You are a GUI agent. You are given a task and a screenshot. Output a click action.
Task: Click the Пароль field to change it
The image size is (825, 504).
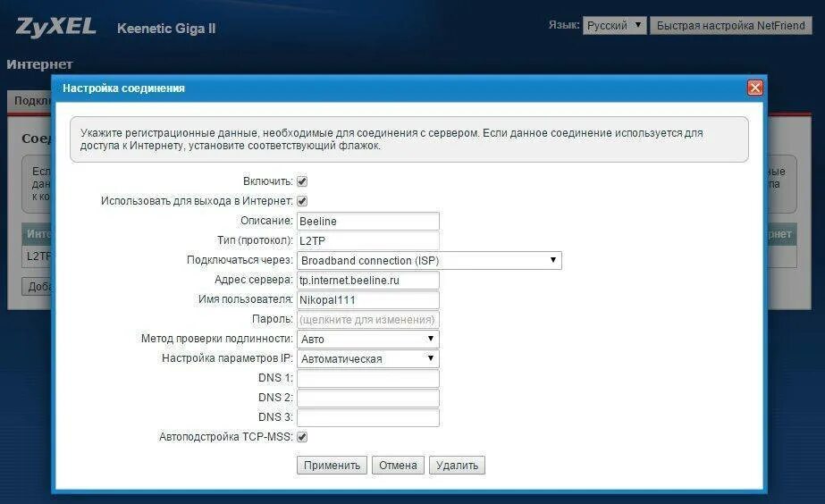367,319
